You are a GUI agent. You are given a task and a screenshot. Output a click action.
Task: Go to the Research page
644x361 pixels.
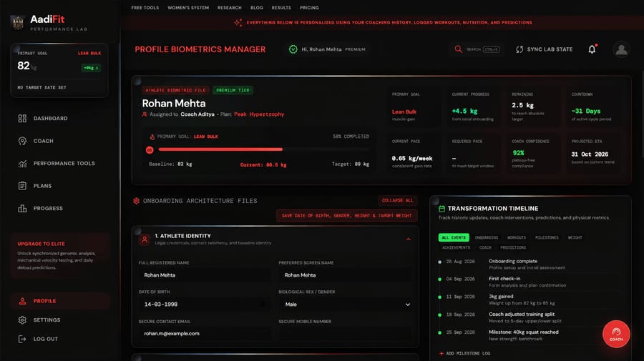point(230,8)
